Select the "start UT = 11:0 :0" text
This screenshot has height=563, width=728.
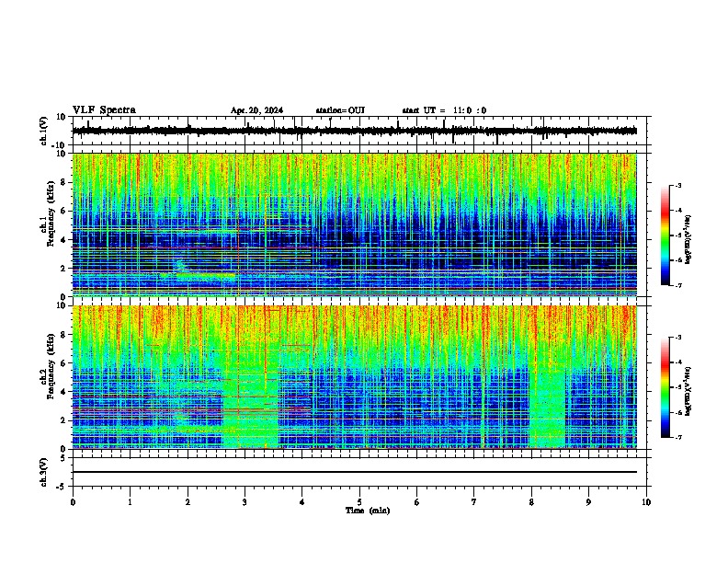(x=444, y=110)
